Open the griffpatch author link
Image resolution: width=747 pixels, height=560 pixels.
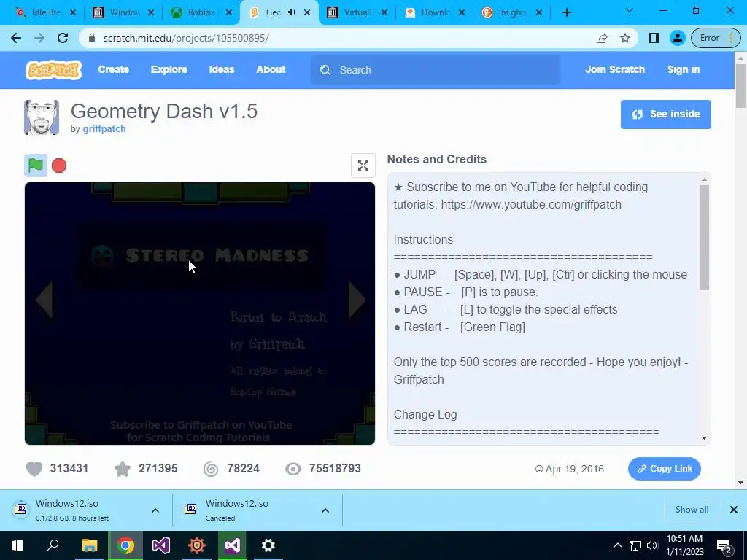coord(104,128)
